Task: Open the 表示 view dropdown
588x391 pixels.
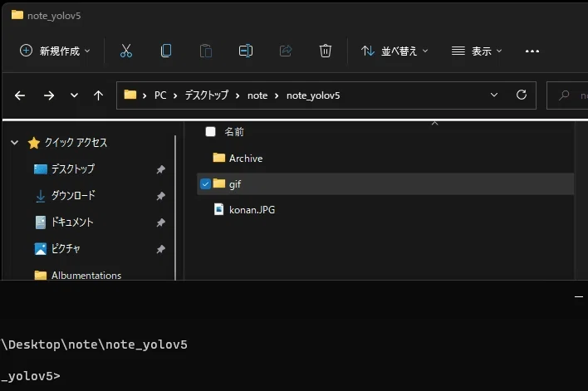Action: pos(477,51)
